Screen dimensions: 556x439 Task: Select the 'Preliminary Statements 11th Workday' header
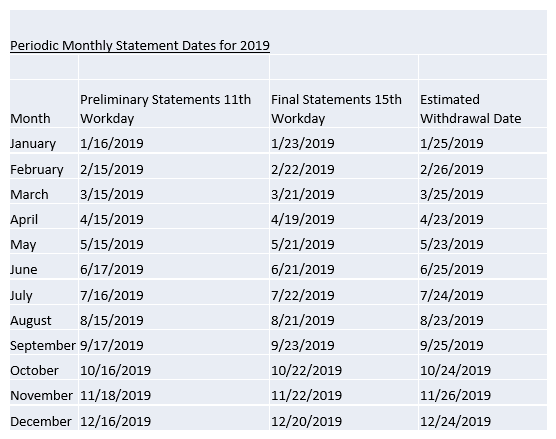tap(174, 104)
